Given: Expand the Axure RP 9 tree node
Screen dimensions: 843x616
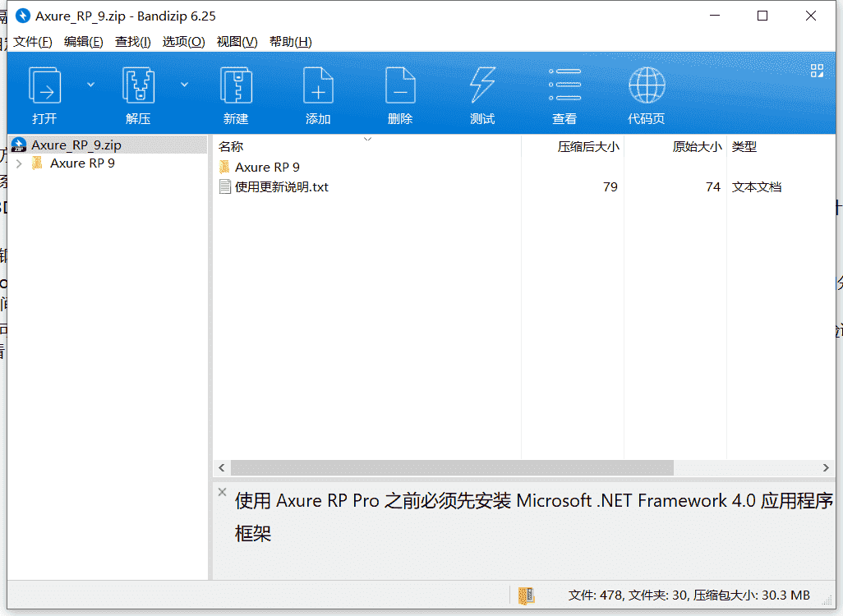Looking at the screenshot, I should tap(20, 163).
